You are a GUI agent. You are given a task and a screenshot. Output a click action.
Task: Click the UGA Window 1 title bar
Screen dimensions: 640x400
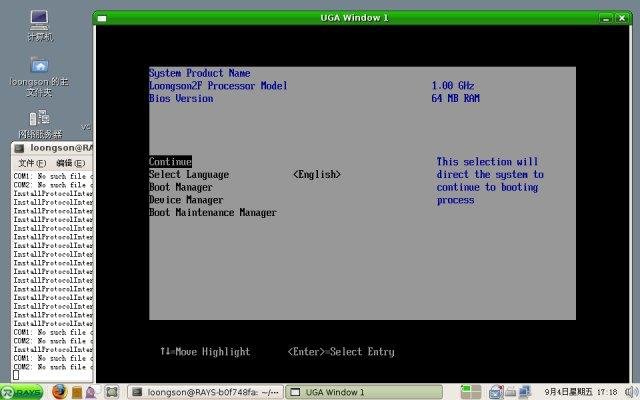(354, 18)
